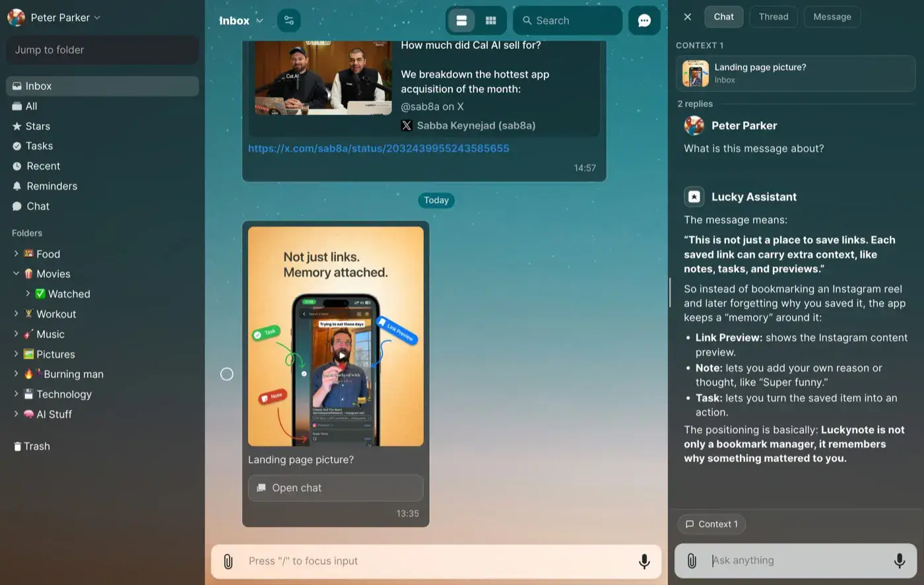Focus the inbox message input field
Image resolution: width=924 pixels, height=585 pixels.
[x=436, y=561]
